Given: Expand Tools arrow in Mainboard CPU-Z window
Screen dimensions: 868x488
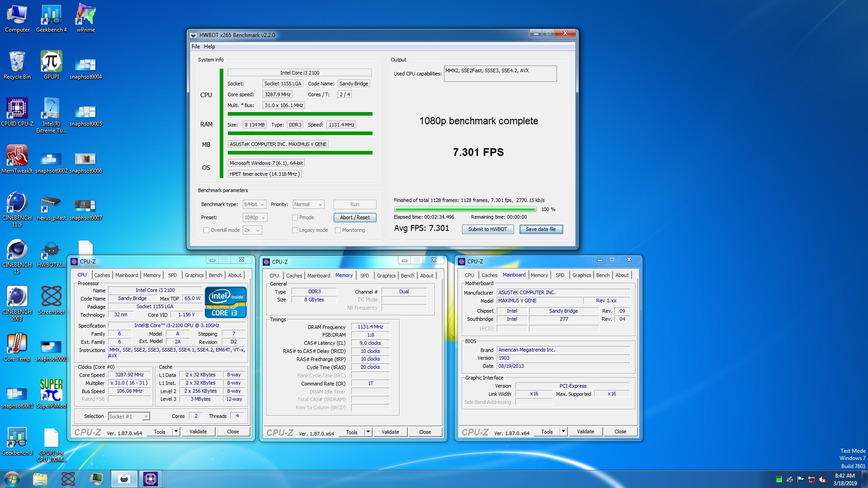Looking at the screenshot, I should click(563, 432).
